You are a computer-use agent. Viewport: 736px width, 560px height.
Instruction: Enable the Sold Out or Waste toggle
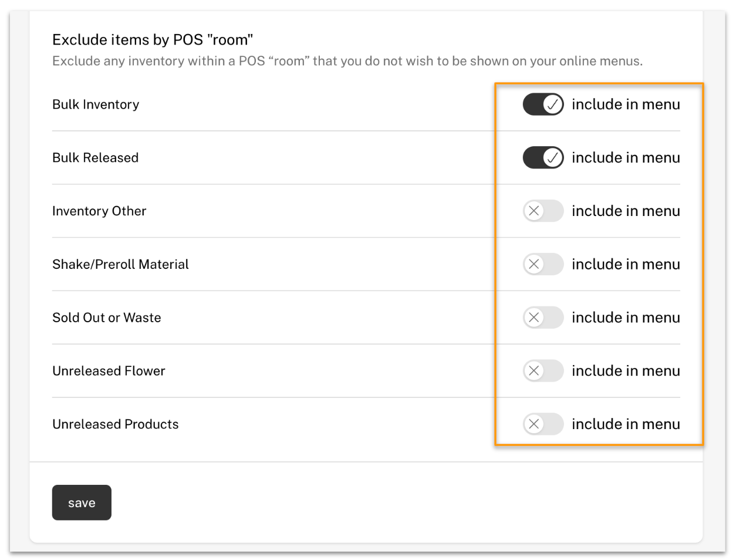(543, 318)
